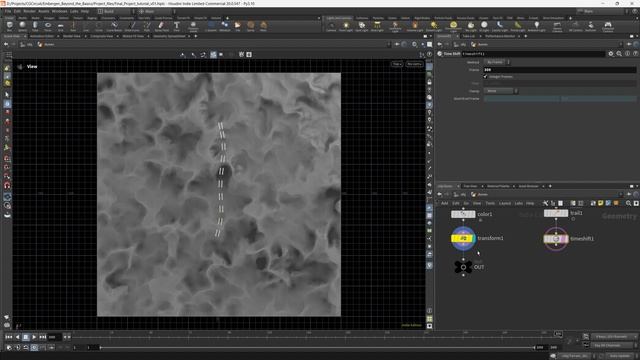The width and height of the screenshot is (640, 360).
Task: Toggle auto update at bottom right
Action: (x=620, y=356)
